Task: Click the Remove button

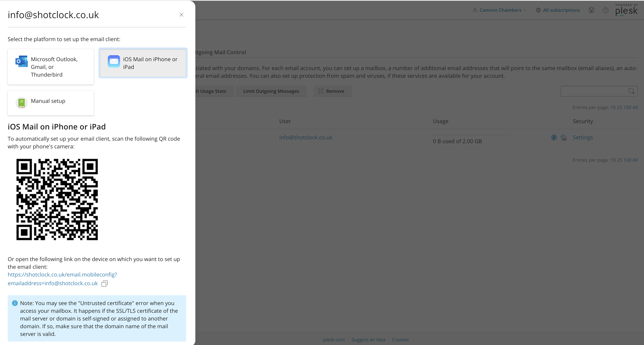Action: point(332,91)
